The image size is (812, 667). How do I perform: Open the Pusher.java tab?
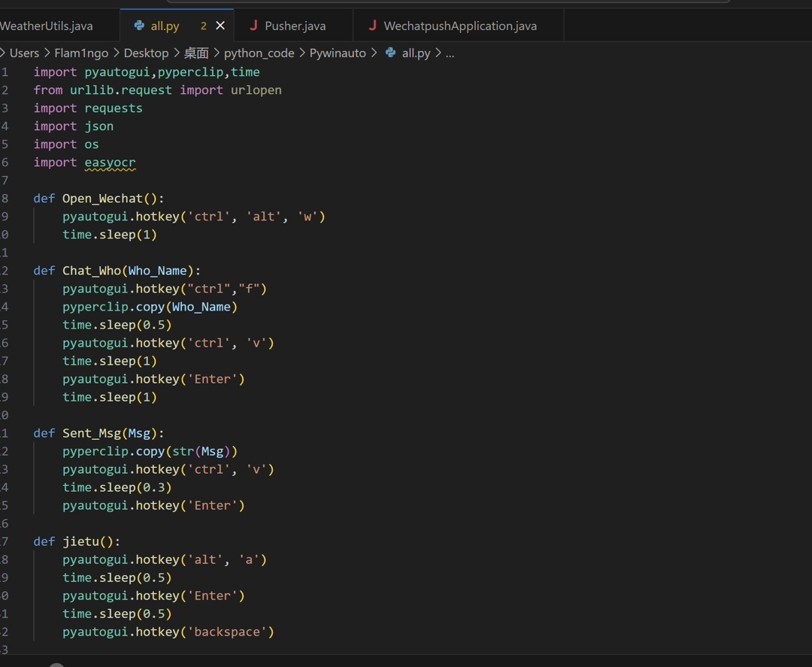click(x=294, y=26)
